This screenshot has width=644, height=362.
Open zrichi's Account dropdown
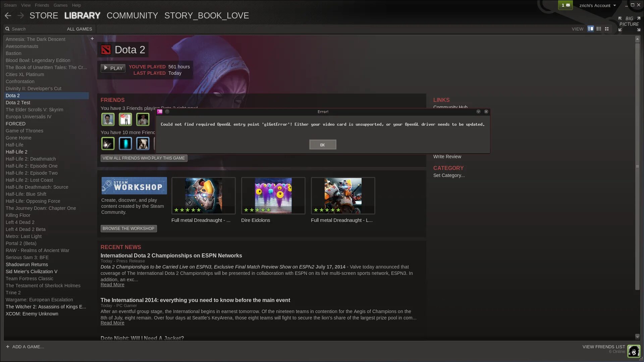pos(597,5)
